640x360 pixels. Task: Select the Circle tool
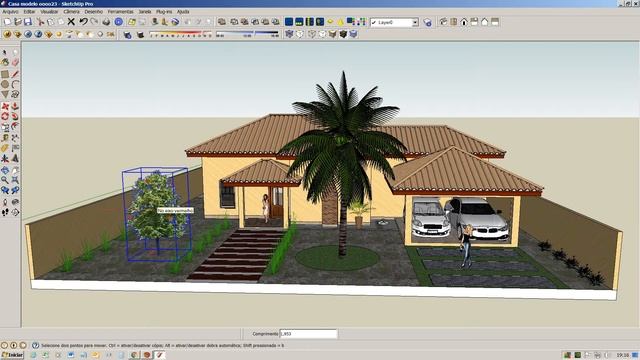(5, 84)
